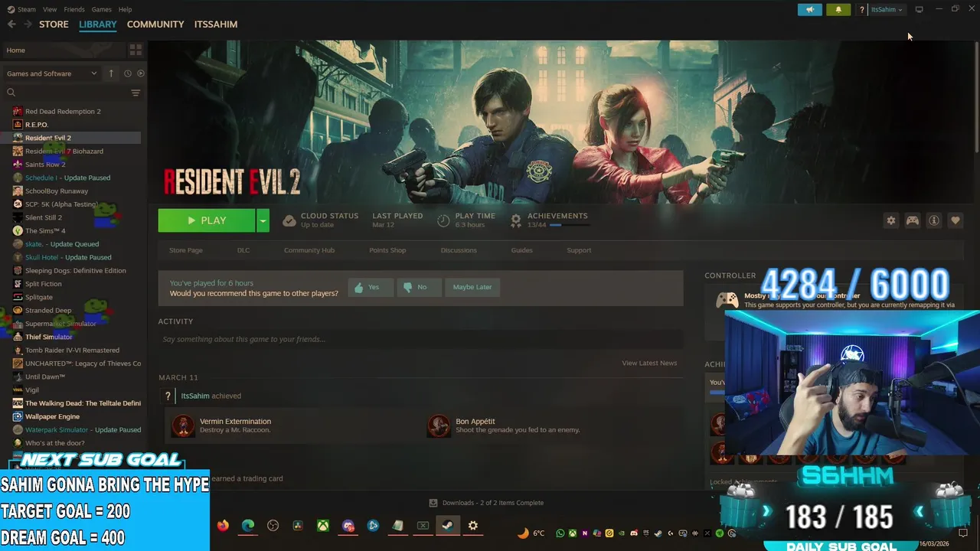
Task: Click the sort order up arrow
Action: (x=111, y=73)
